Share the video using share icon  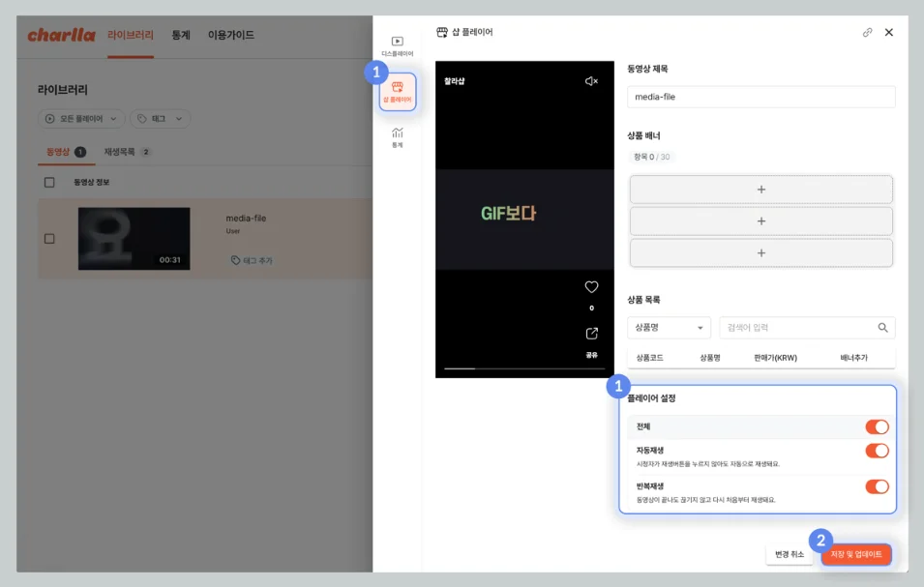point(591,334)
